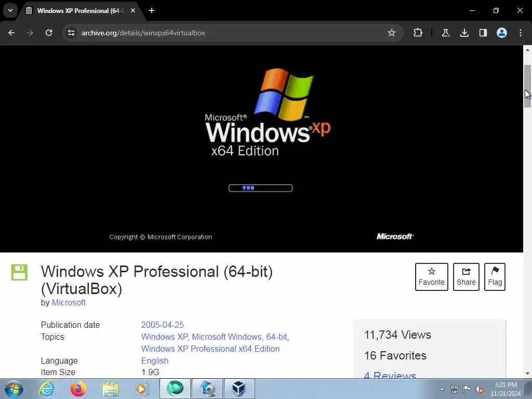Click the 1.9G item size value
This screenshot has height=399, width=532.
[150, 372]
